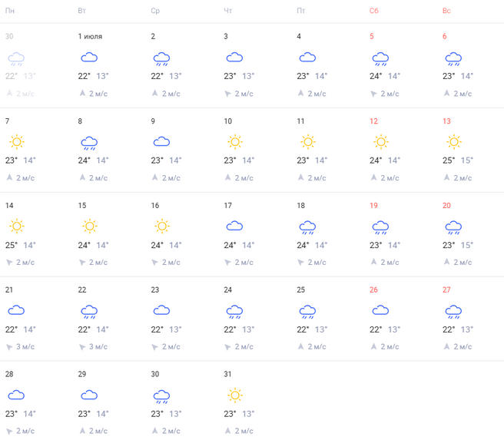504x440 pixels.
Task: Click the wind arrow icon for July 22
Action: click(82, 346)
